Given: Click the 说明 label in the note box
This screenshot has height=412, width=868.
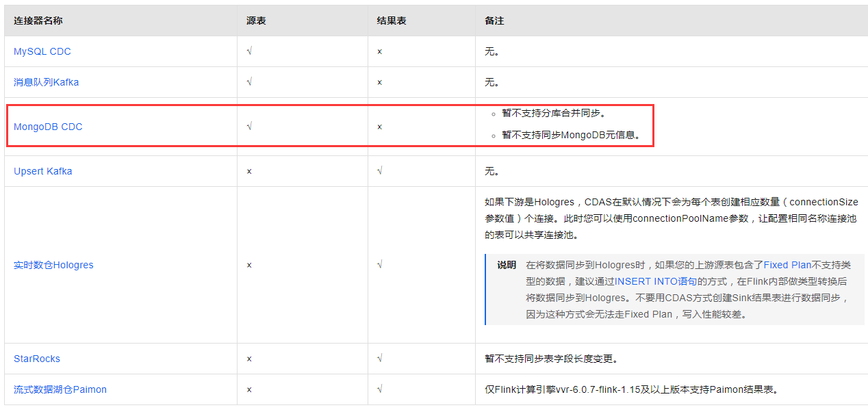Looking at the screenshot, I should coord(507,265).
